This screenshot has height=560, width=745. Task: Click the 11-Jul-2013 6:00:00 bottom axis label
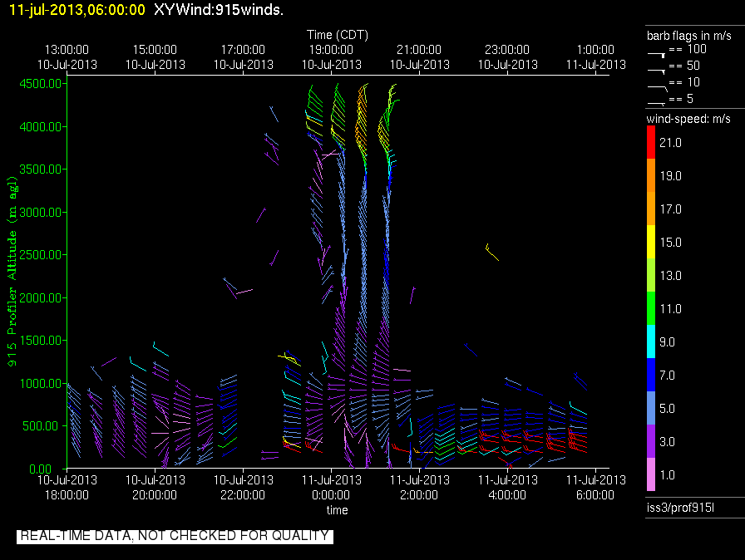[596, 488]
